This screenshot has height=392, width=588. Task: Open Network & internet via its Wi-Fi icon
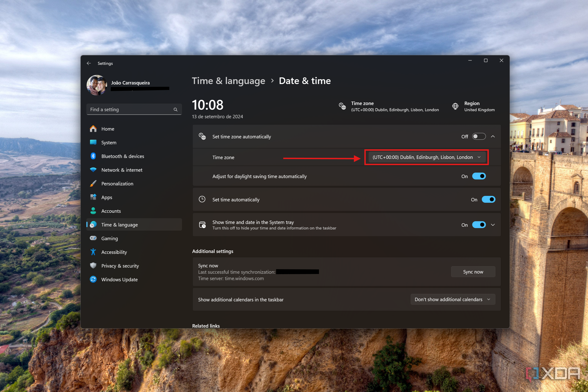click(93, 170)
